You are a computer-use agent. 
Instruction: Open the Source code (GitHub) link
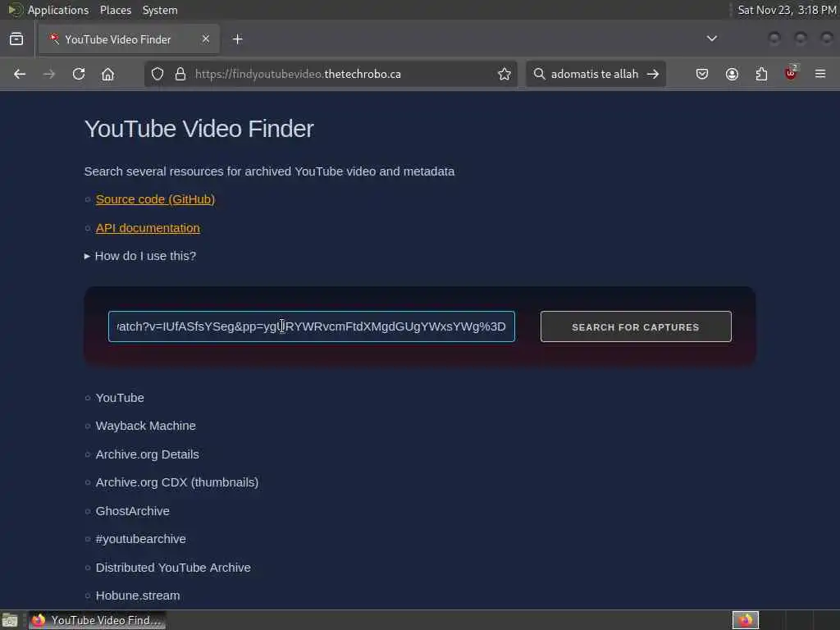coord(155,199)
